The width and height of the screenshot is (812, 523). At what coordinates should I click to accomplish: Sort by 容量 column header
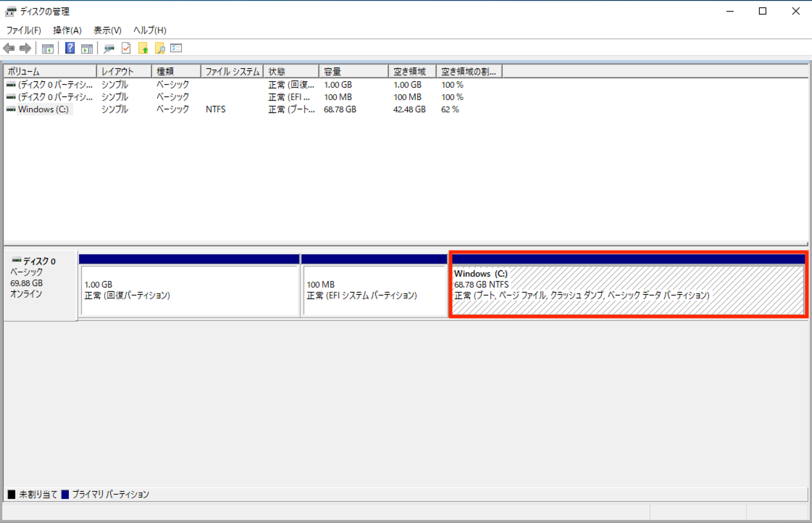pos(353,72)
